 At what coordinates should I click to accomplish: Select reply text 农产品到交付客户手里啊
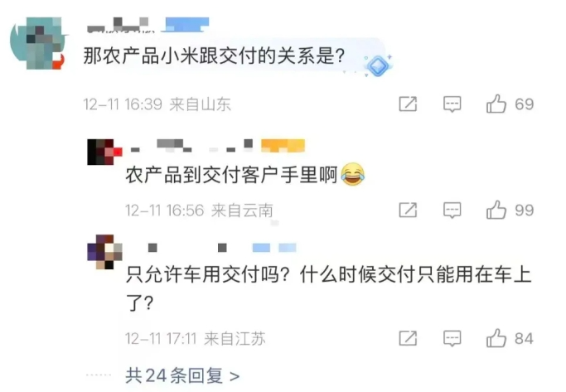231,175
